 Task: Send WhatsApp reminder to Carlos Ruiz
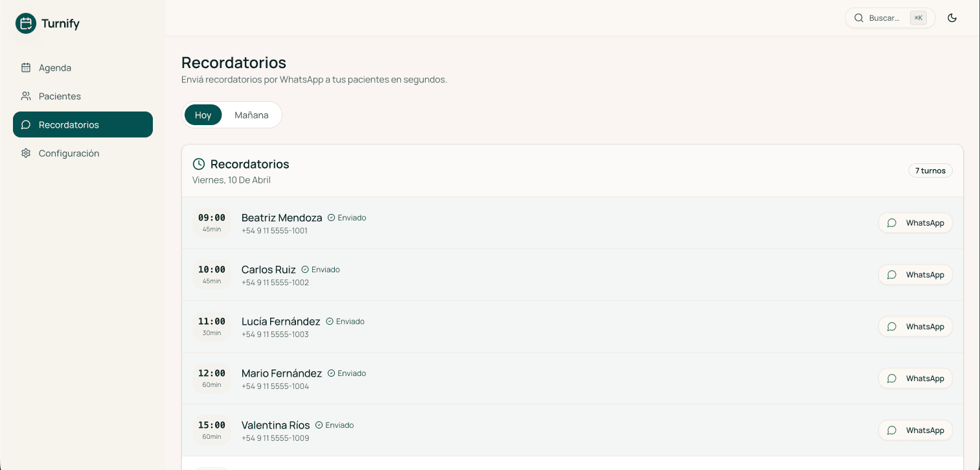[x=915, y=275]
